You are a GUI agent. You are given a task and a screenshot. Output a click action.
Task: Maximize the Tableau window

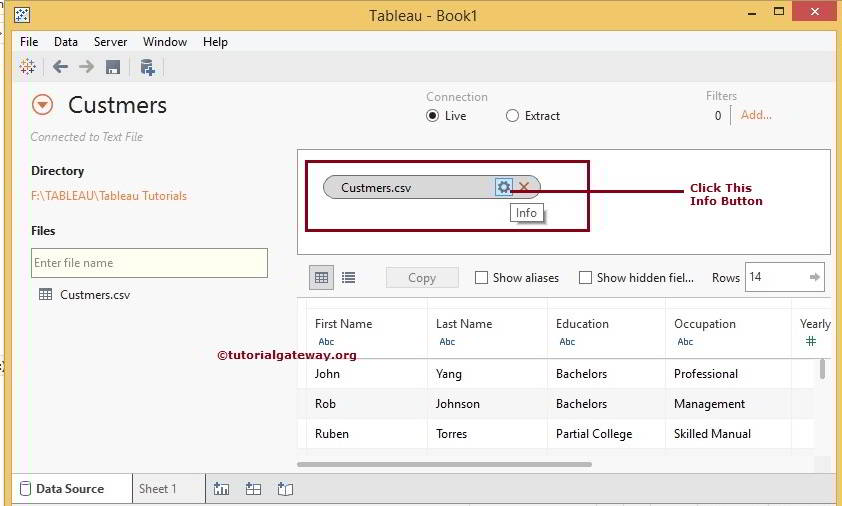point(779,11)
